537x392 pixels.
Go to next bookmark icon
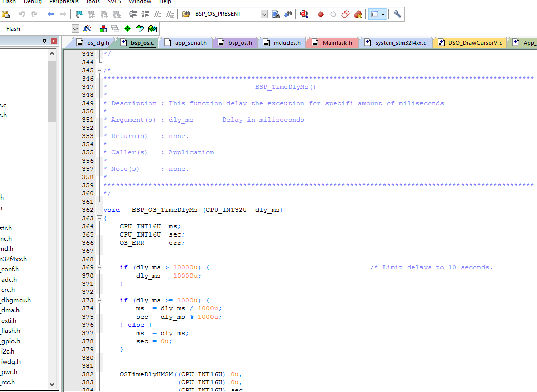[104, 14]
